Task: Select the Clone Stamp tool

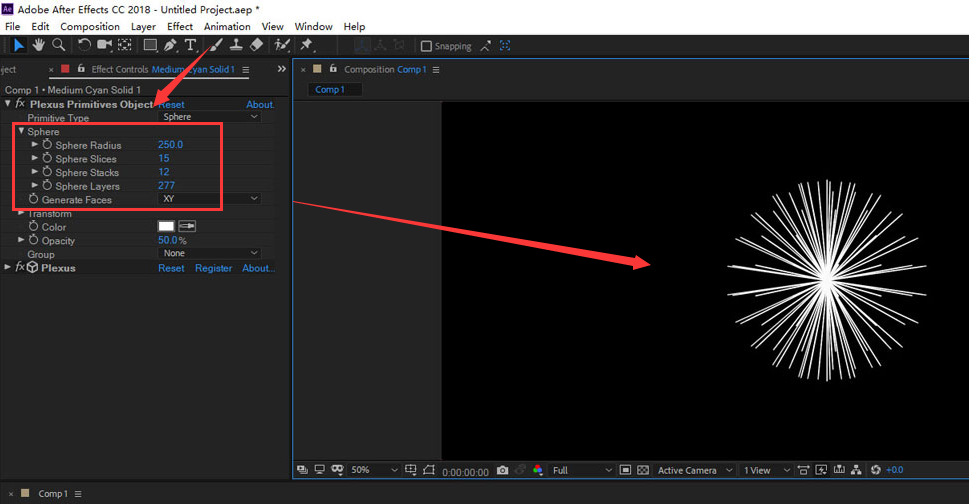Action: point(235,45)
